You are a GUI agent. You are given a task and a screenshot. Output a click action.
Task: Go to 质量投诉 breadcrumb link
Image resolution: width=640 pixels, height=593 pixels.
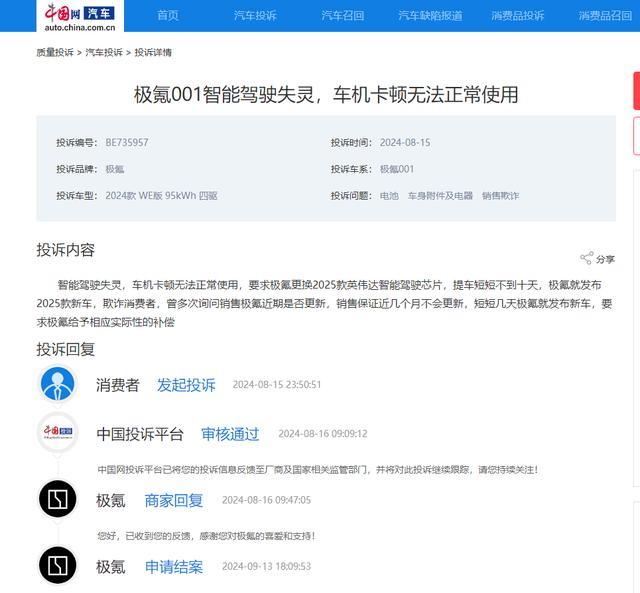coord(55,52)
